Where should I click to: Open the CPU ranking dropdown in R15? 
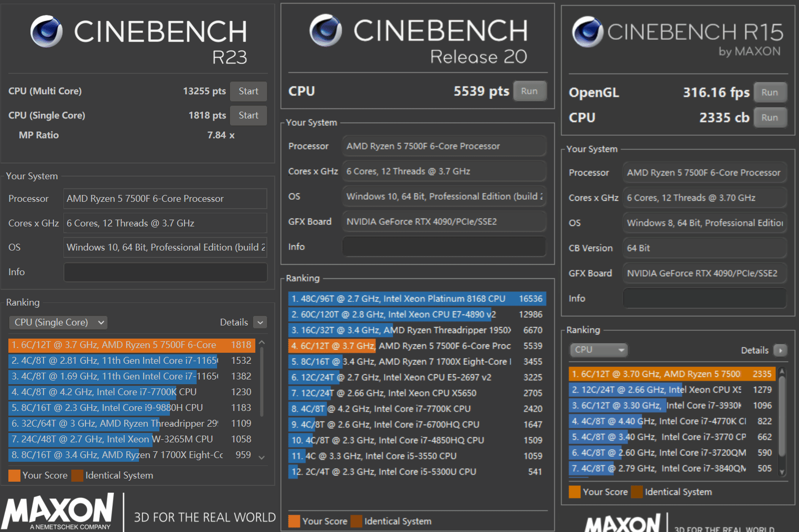[598, 350]
